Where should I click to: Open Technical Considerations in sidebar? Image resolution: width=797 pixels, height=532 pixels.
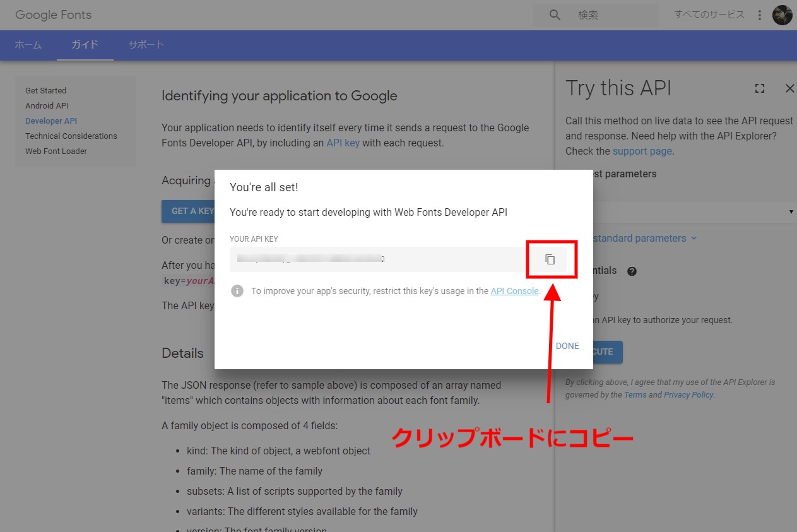71,136
